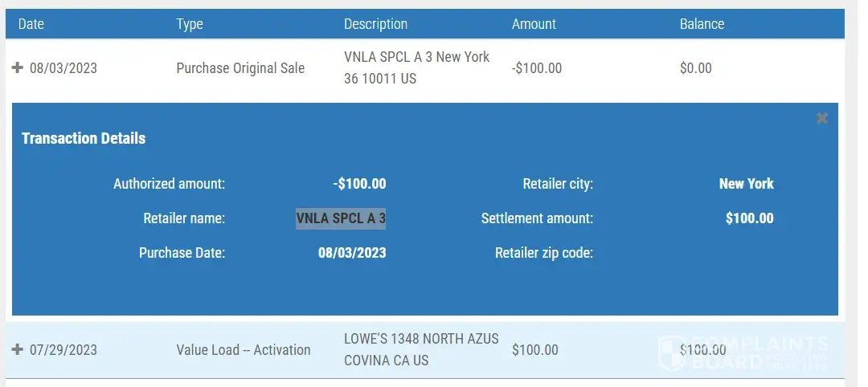
Task: Click the Transaction Details heading
Action: (x=84, y=138)
